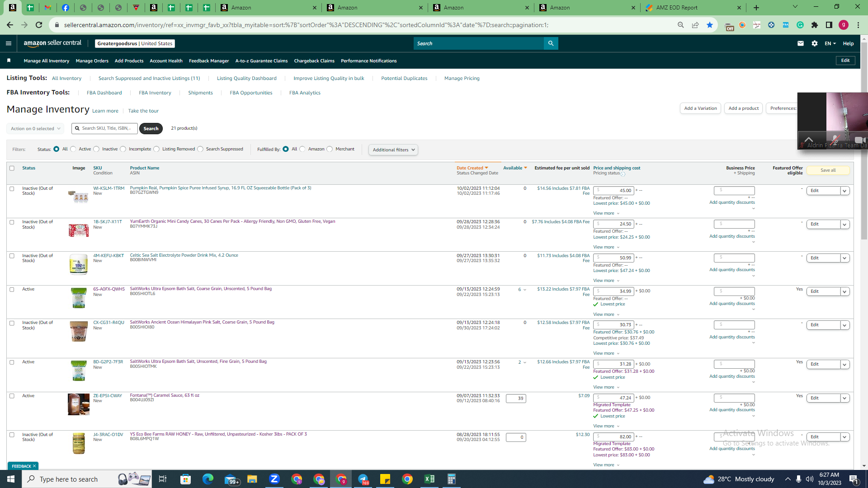Tick the select-all checkbox in table header

pyautogui.click(x=12, y=168)
